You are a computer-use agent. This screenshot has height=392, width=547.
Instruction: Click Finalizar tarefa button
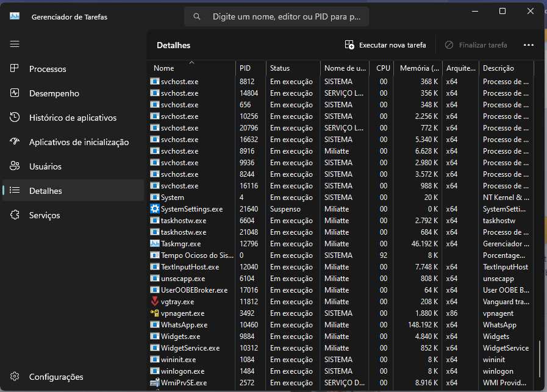click(x=476, y=45)
